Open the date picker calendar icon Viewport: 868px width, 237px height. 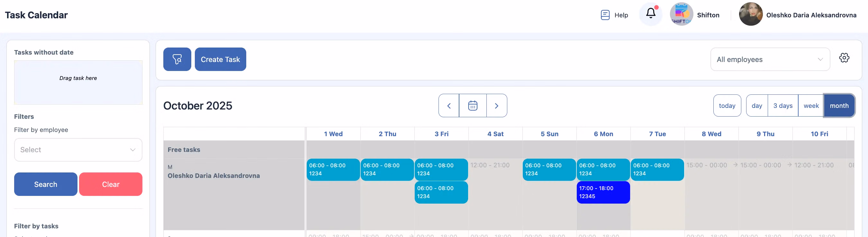click(x=472, y=106)
